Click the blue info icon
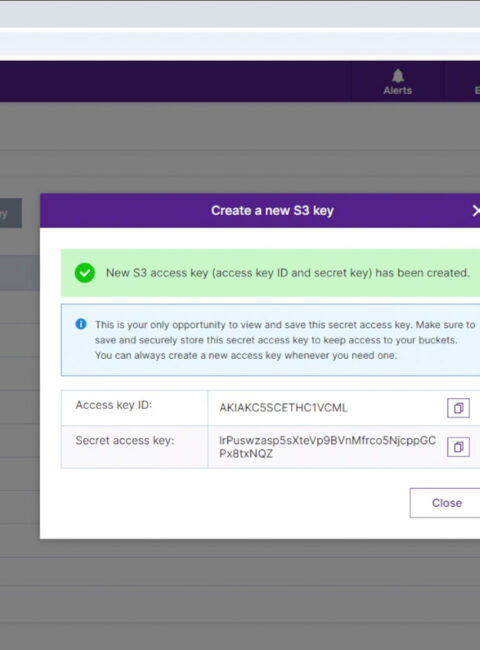480x650 pixels. (81, 324)
